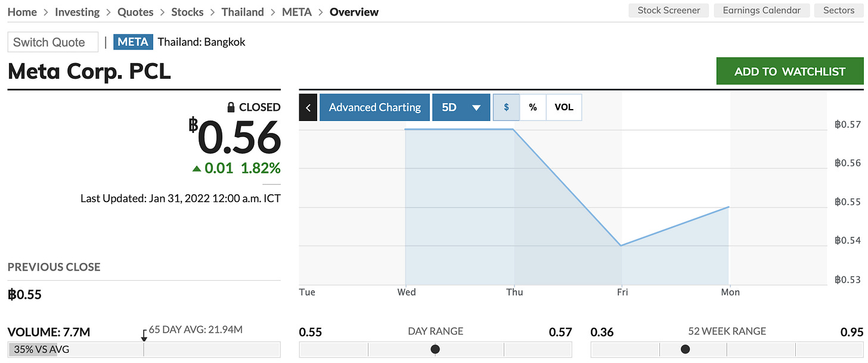Click Add to Watchlist button
This screenshot has height=363, width=868.
[790, 72]
